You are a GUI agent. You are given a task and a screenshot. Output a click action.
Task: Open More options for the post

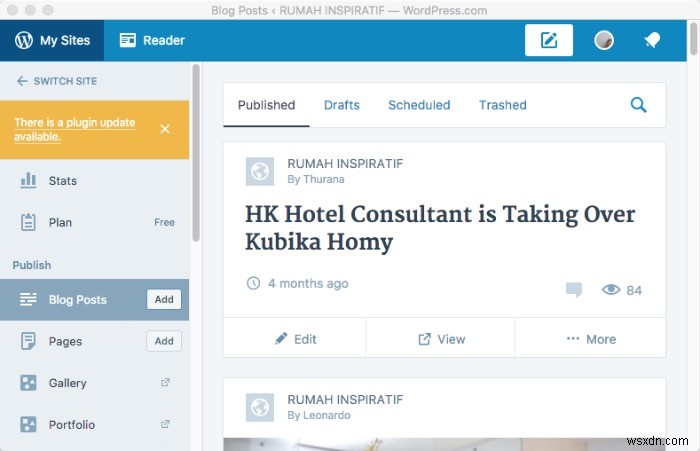click(x=591, y=339)
